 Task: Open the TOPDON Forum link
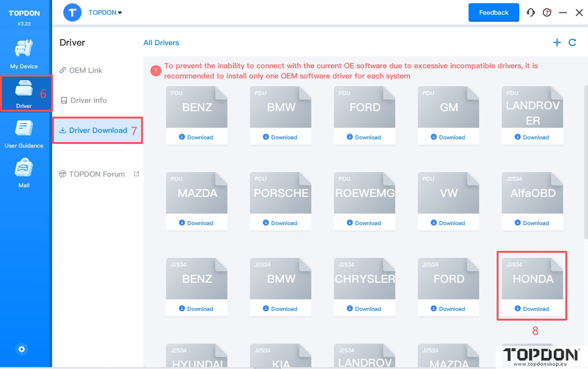tap(92, 174)
